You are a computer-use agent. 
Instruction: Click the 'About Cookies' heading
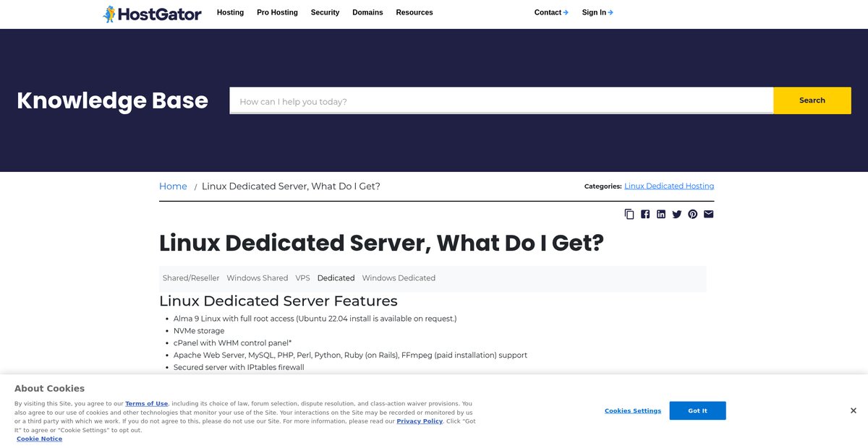(49, 389)
